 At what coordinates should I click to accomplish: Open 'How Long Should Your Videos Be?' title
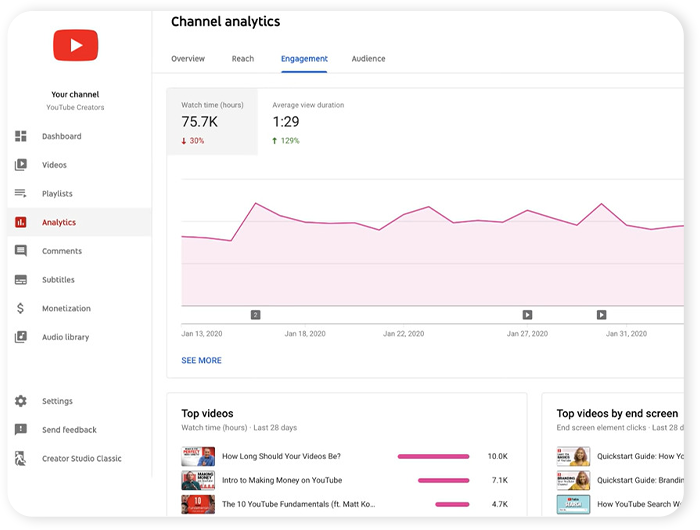coord(281,456)
